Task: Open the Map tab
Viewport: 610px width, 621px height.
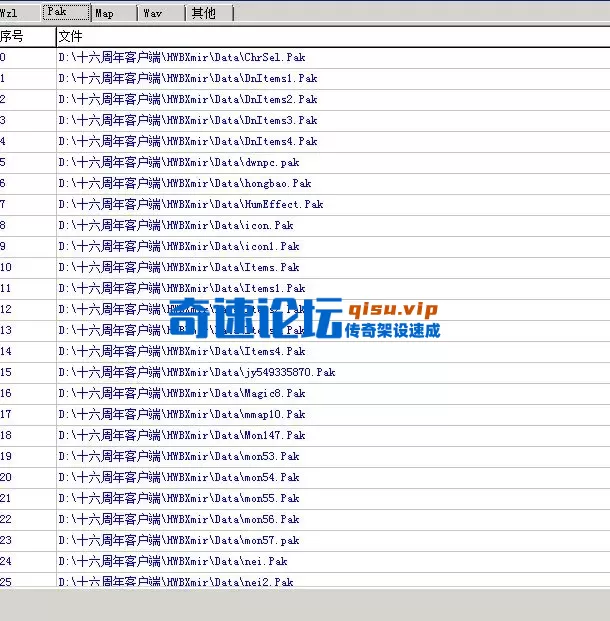Action: [114, 13]
